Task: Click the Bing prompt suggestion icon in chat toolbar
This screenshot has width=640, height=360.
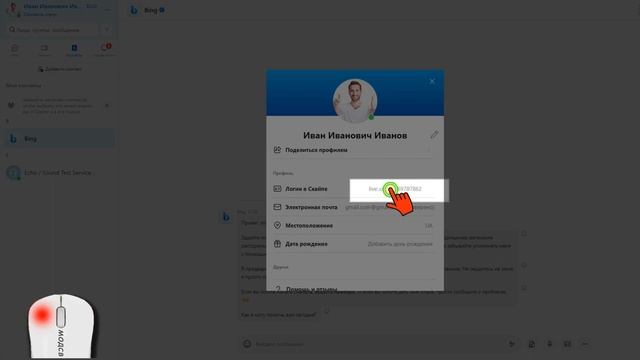Action: pos(511,344)
